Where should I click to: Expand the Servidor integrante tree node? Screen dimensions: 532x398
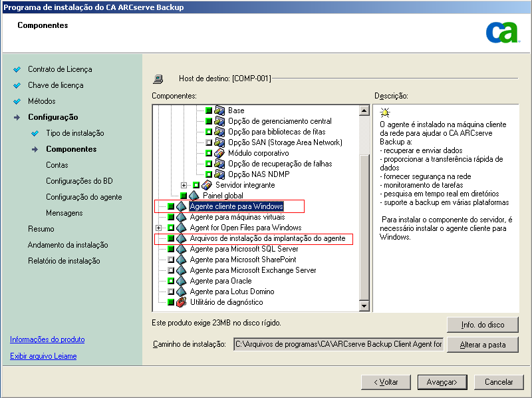point(184,184)
